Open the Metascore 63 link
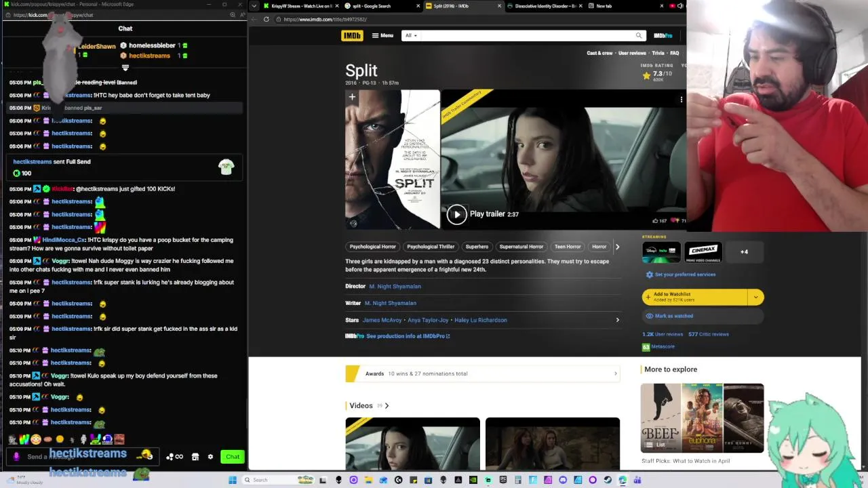The height and width of the screenshot is (488, 868). pyautogui.click(x=658, y=346)
